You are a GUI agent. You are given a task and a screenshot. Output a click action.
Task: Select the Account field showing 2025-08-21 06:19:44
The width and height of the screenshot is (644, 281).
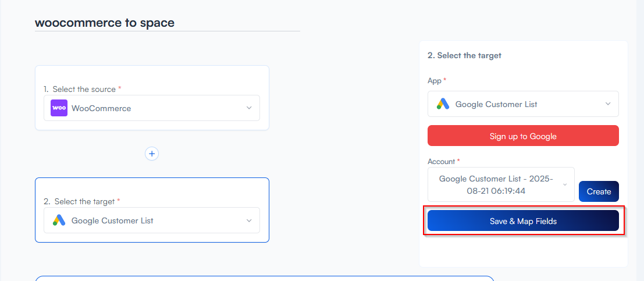pyautogui.click(x=496, y=184)
